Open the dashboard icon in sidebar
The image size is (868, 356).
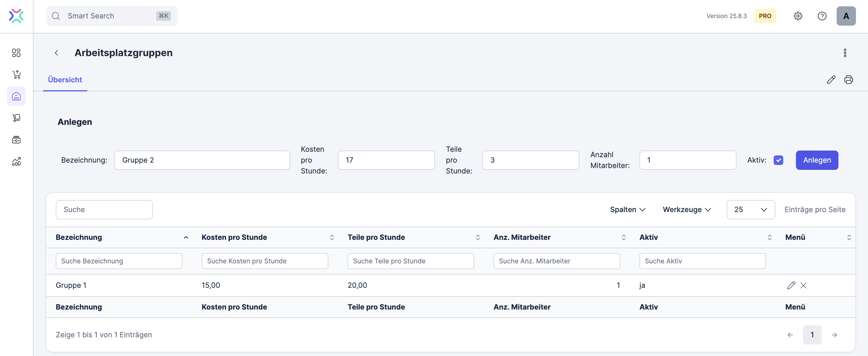pos(16,53)
